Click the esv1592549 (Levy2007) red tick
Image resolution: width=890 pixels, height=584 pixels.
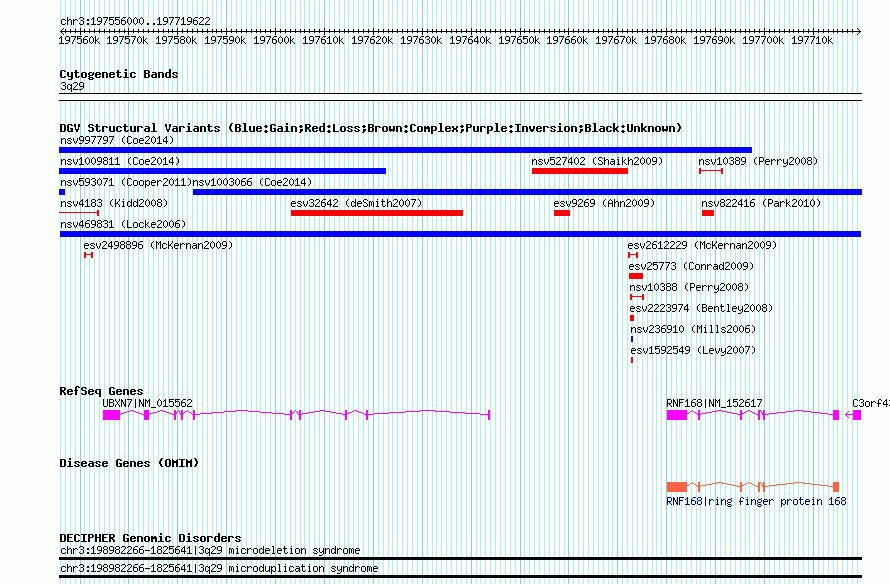pos(632,360)
